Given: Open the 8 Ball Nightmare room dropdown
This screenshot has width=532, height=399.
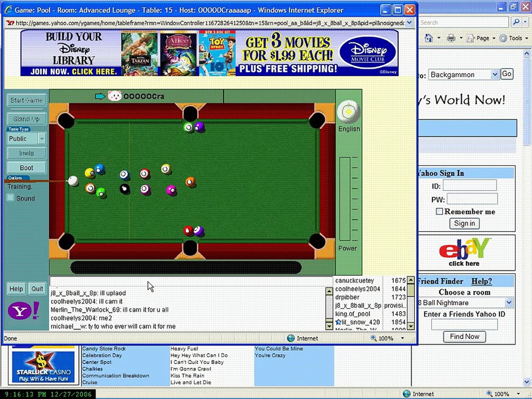Looking at the screenshot, I should tap(509, 303).
